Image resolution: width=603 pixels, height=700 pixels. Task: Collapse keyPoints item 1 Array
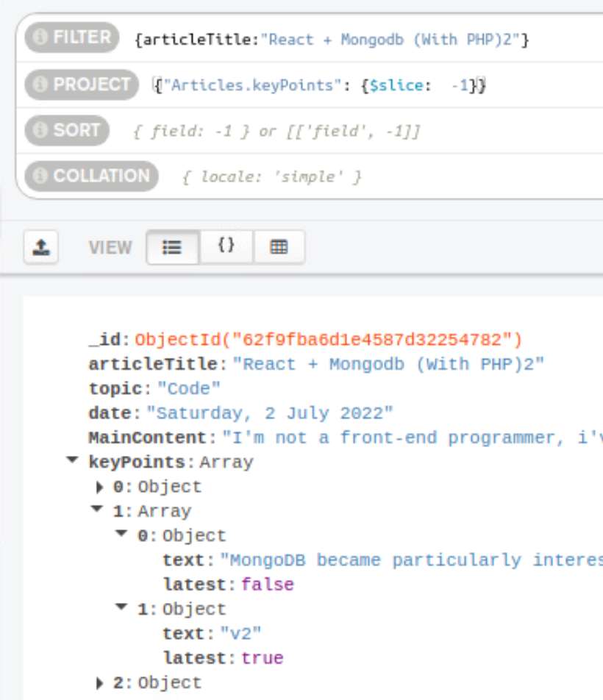(x=97, y=510)
